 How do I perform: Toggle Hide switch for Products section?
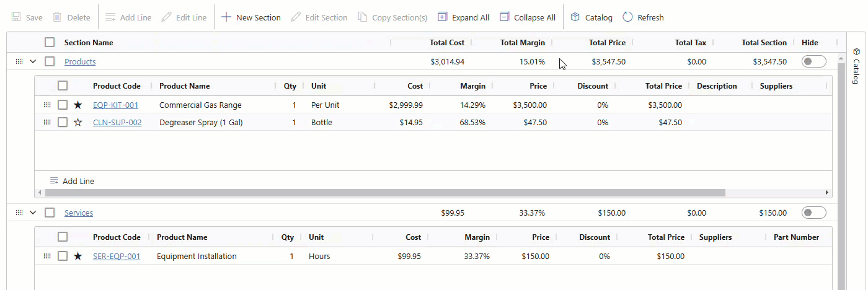pyautogui.click(x=813, y=62)
